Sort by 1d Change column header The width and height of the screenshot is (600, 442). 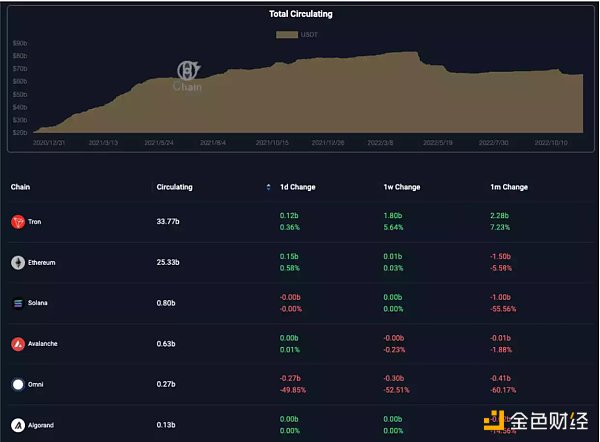point(300,187)
